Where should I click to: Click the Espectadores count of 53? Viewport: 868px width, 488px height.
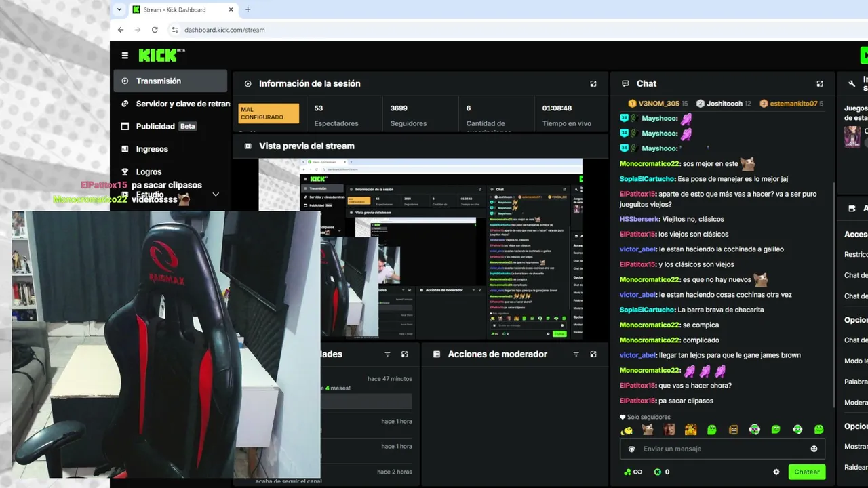(x=319, y=108)
